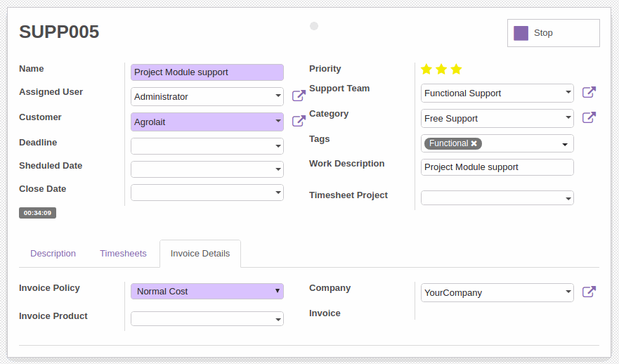Switch to the Timesheets tab
This screenshot has height=364, width=619.
coord(123,254)
